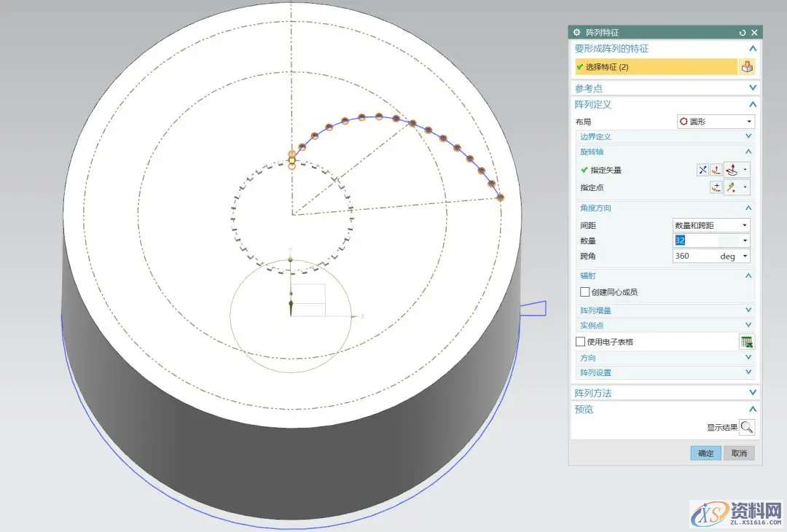Click the reset dialog icon in title bar
This screenshot has width=787, height=532.
click(743, 33)
